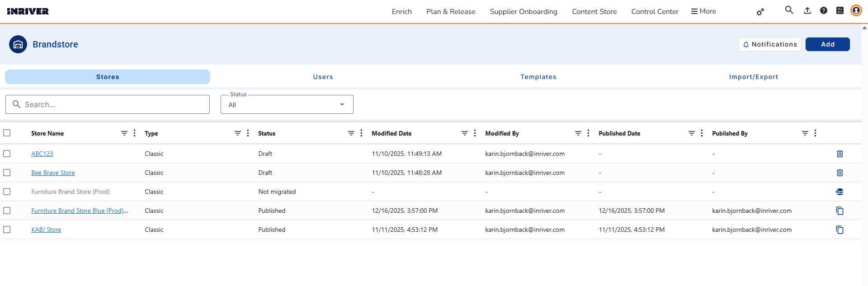Click the Brandstore page title

coord(55,44)
